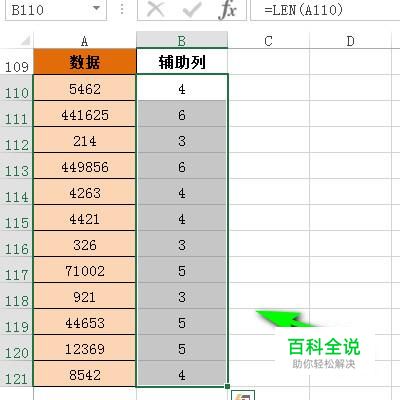
Task: Click cell containing 12369
Action: tap(85, 348)
